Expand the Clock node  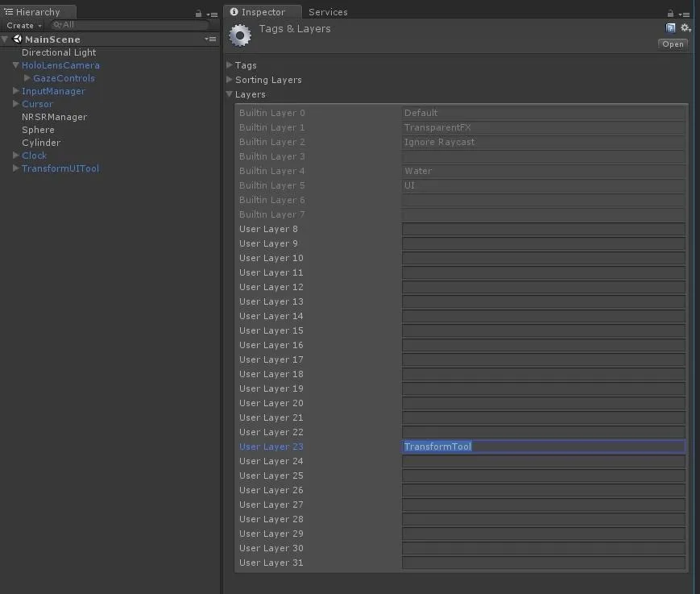tap(15, 156)
